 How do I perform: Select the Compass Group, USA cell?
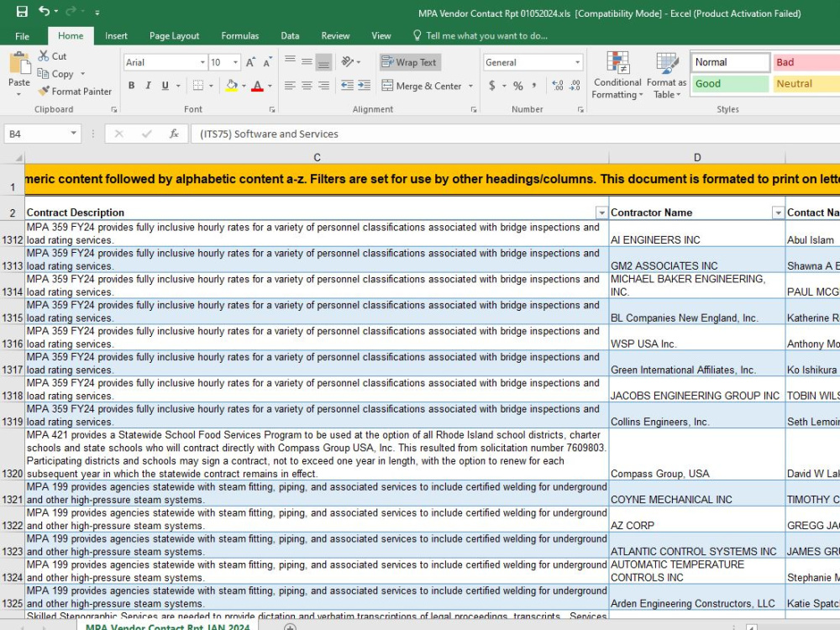697,454
